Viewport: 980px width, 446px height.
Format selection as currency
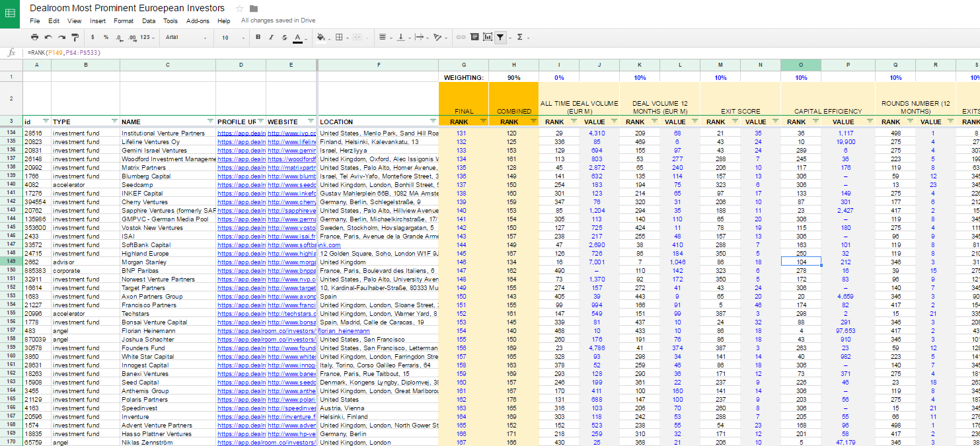(x=93, y=38)
